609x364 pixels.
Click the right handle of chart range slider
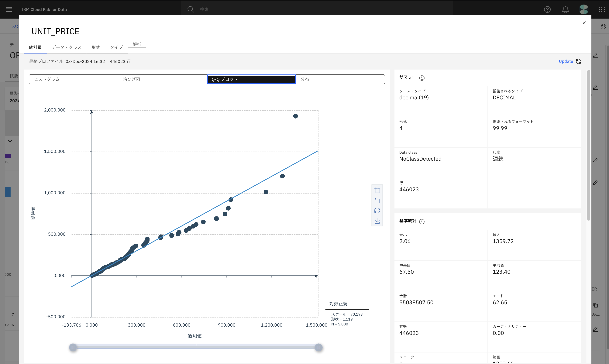319,347
